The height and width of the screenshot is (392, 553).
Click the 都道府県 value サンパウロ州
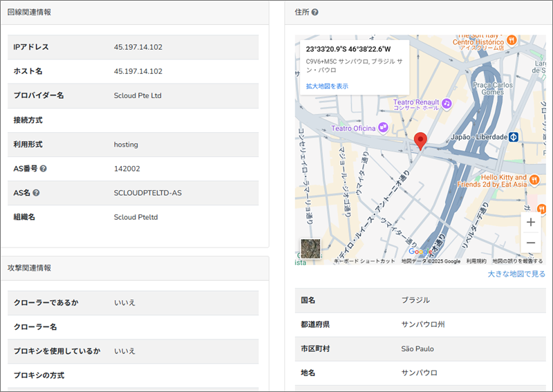(x=423, y=324)
